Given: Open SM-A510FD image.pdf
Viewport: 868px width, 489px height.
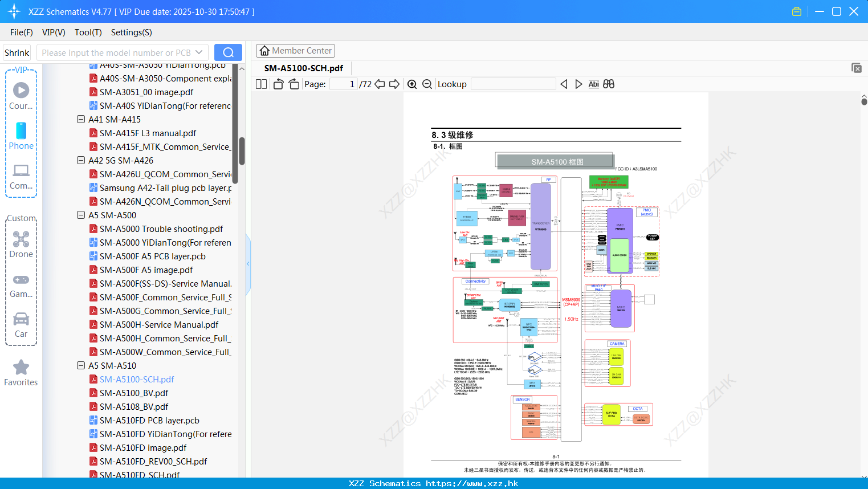Looking at the screenshot, I should (x=143, y=447).
